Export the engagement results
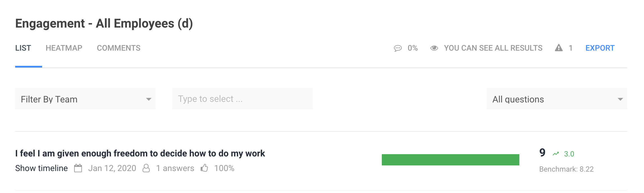The width and height of the screenshot is (644, 193). click(600, 48)
